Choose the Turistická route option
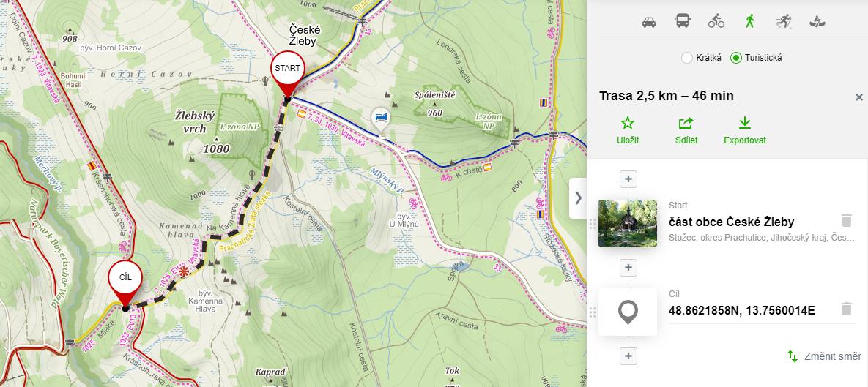 pyautogui.click(x=756, y=58)
